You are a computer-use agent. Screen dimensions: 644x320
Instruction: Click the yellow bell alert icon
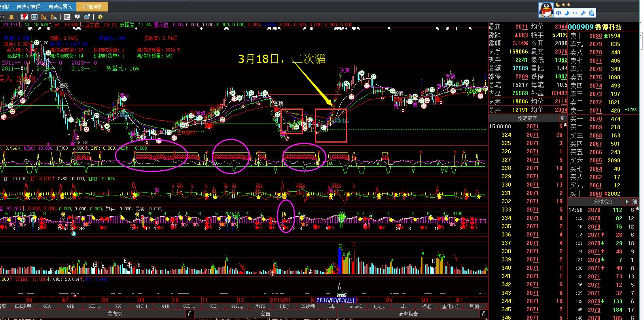[11, 17]
